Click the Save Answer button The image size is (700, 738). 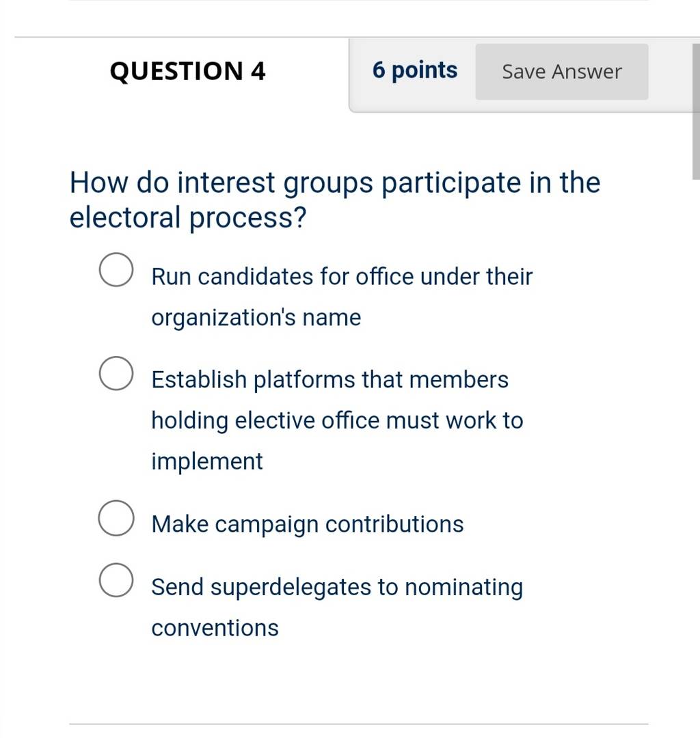coord(562,72)
